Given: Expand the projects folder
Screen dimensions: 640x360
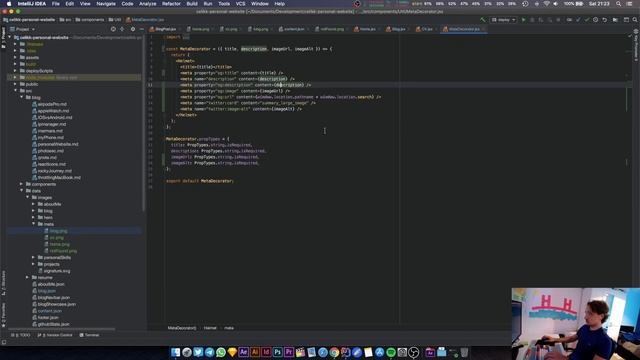Looking at the screenshot, I should point(34,264).
